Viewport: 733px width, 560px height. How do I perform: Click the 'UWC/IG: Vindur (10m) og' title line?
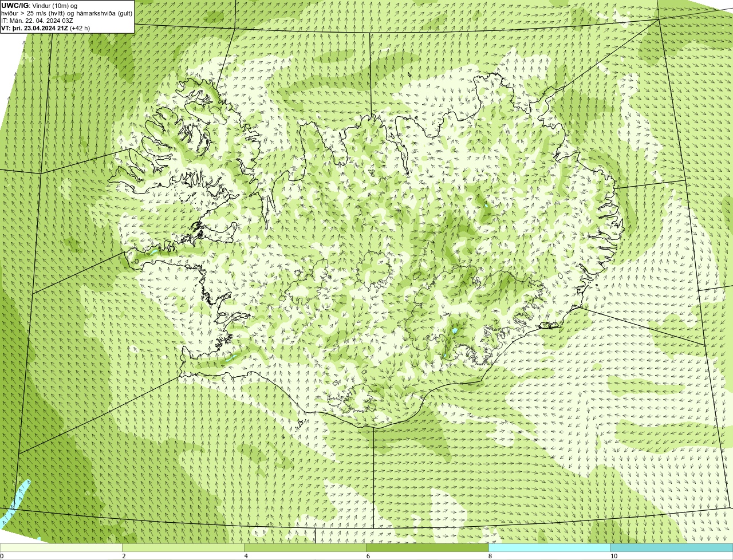(39, 5)
